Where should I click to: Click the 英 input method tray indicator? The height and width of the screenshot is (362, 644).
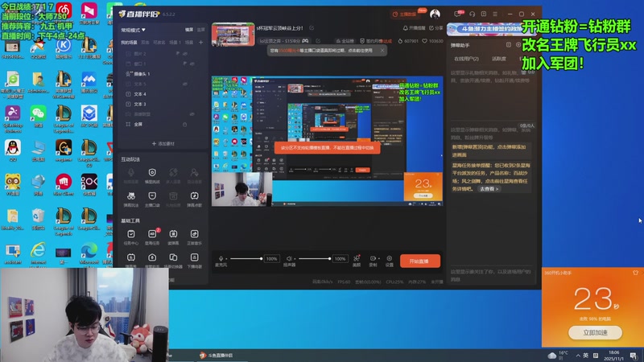pyautogui.click(x=586, y=356)
